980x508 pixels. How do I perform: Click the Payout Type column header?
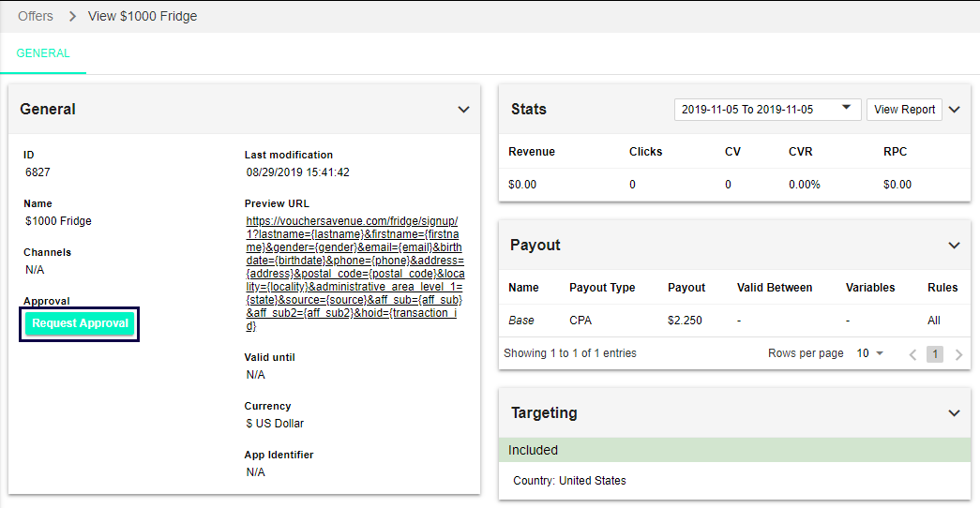point(602,288)
